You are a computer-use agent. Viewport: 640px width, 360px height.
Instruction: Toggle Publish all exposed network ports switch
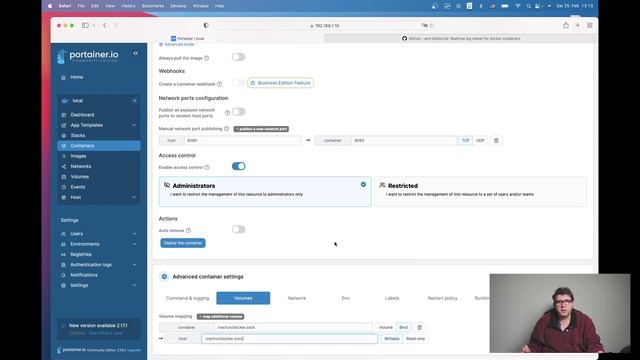[238, 112]
